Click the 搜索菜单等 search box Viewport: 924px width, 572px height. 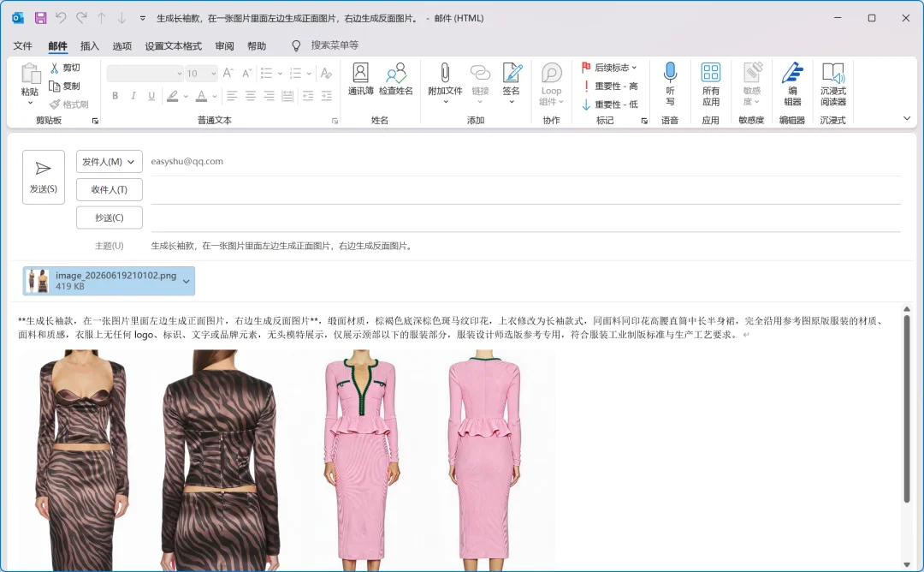point(335,45)
